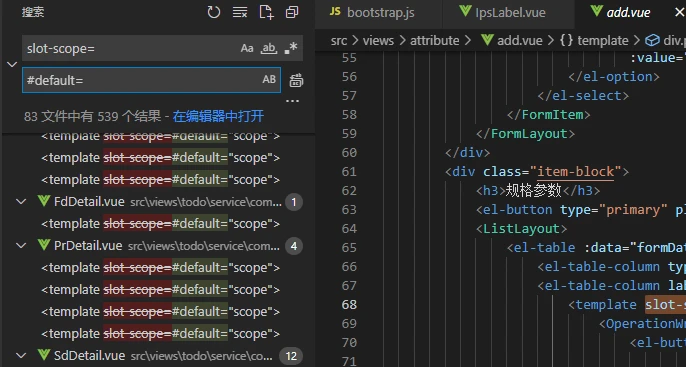Viewport: 686px width, 367px height.
Task: Open the match row under FdDetail.vue
Action: point(160,224)
